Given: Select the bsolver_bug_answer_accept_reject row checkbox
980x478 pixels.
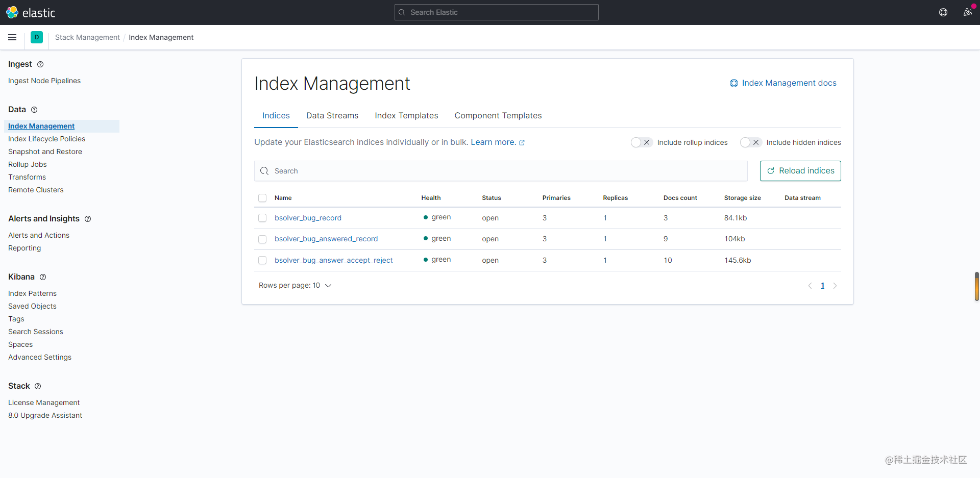Looking at the screenshot, I should [262, 260].
